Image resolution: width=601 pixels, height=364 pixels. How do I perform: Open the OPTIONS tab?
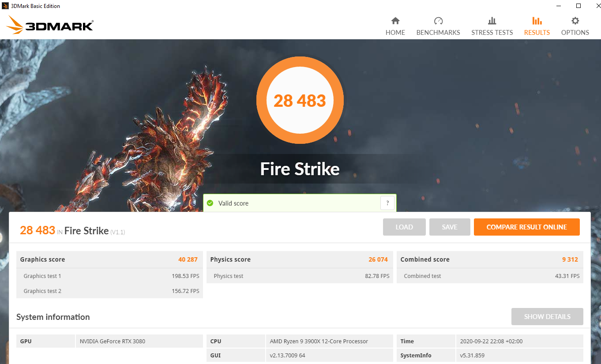coord(575,26)
